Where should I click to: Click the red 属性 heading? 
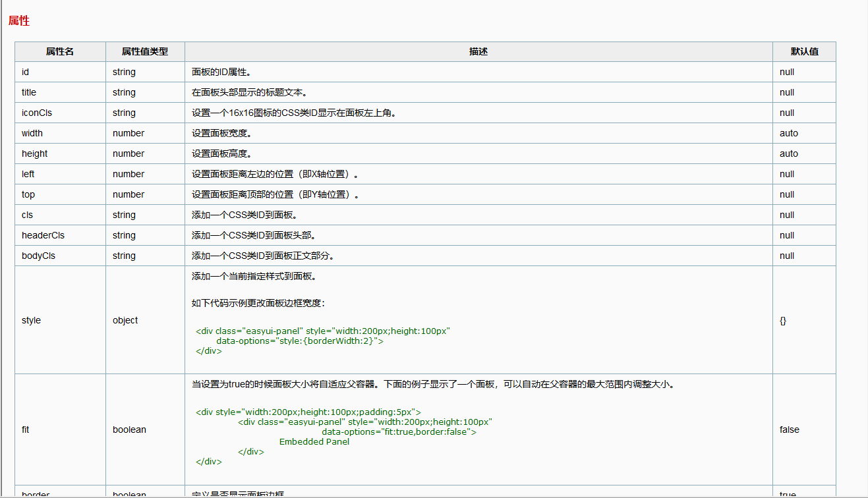(x=18, y=20)
